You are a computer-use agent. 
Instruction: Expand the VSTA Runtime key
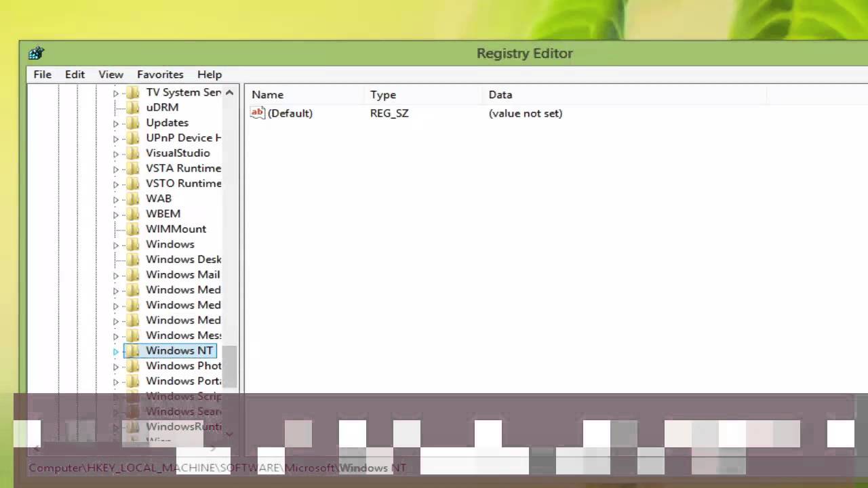click(115, 169)
